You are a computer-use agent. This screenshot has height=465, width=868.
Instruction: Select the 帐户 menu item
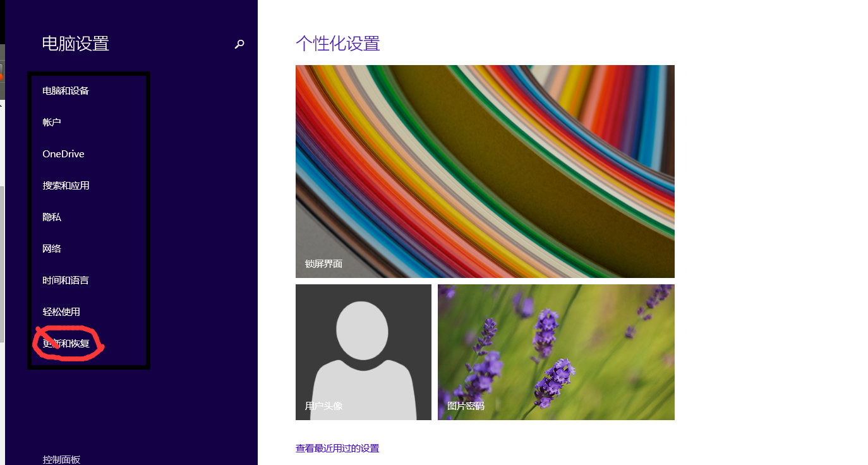52,123
